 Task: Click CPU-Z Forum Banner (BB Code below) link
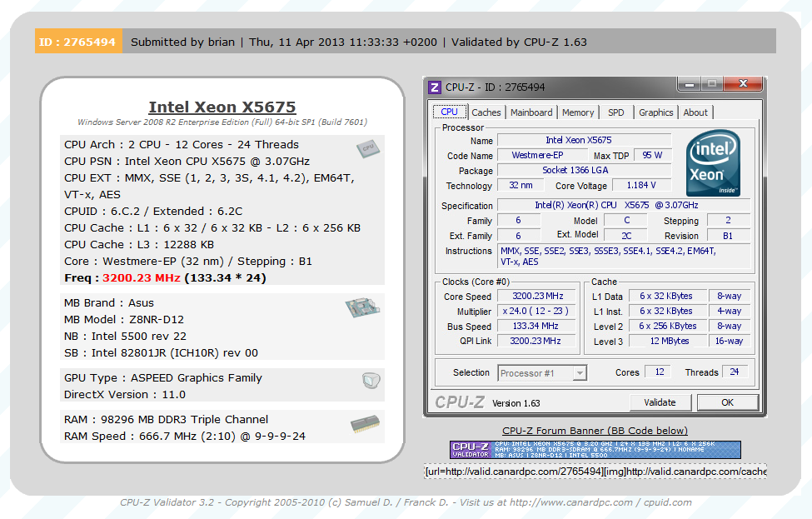595,431
